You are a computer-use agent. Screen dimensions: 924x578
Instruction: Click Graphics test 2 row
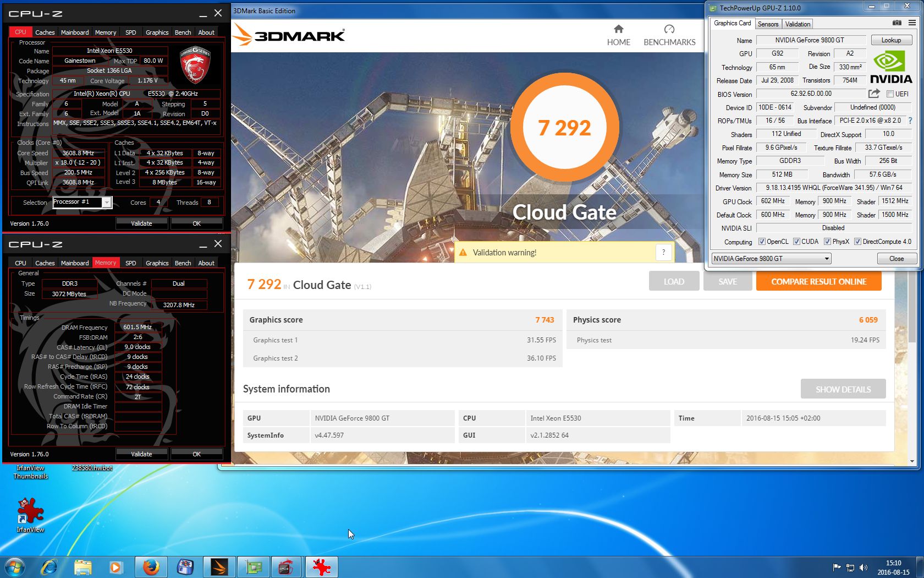coord(403,358)
